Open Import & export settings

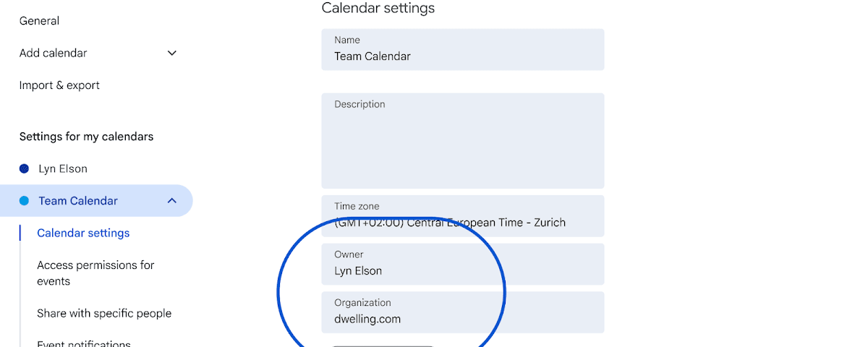point(59,85)
